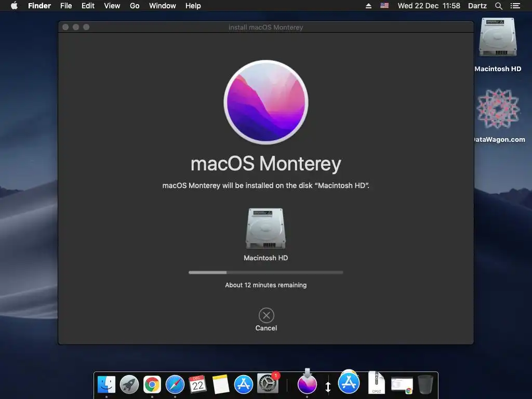The image size is (532, 399).
Task: Click the About 12 minutes remaining text
Action: [x=265, y=285]
